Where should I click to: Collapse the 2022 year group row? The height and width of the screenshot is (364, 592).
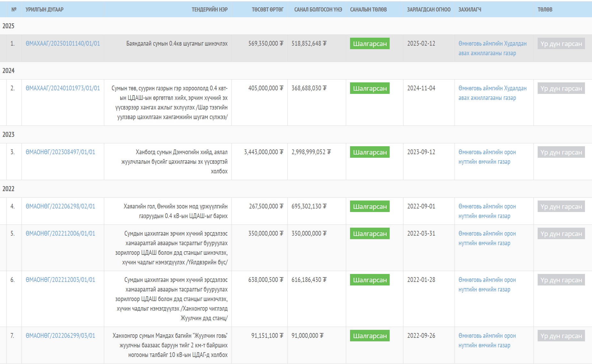tap(8, 189)
